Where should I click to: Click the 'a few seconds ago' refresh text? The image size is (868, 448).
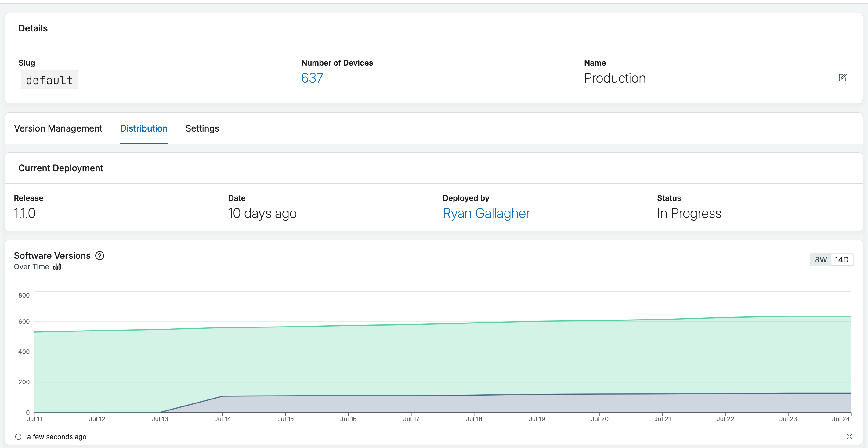coord(56,437)
